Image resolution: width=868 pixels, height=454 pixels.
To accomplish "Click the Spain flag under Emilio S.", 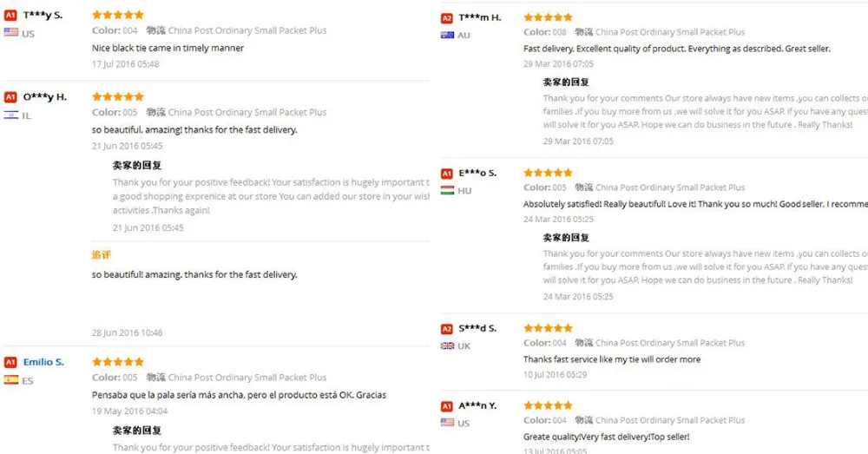I will pyautogui.click(x=11, y=380).
